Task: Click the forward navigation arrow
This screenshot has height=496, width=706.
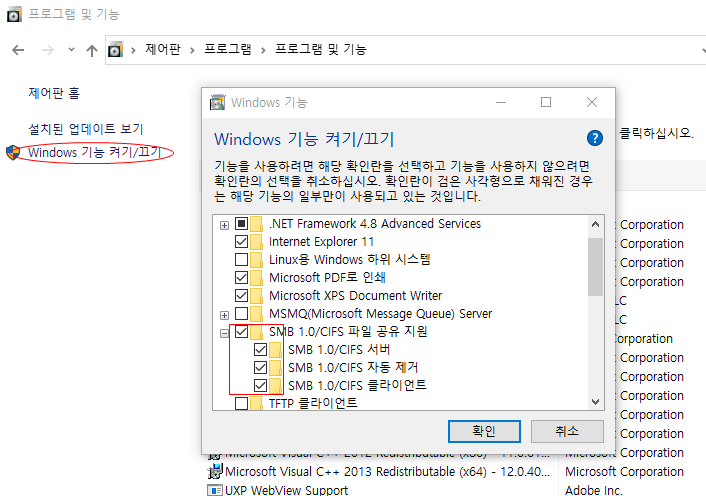Action: point(48,50)
